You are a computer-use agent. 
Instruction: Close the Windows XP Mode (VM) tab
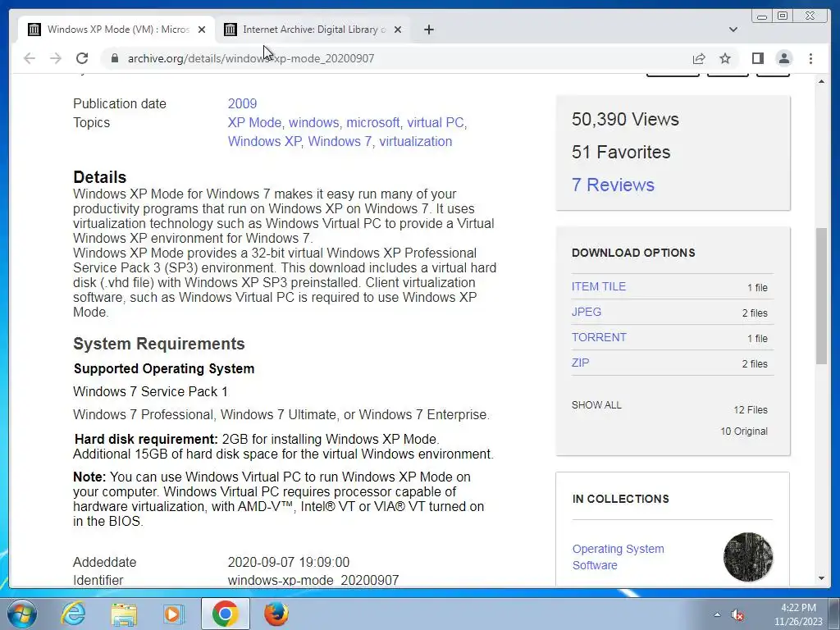pos(202,30)
